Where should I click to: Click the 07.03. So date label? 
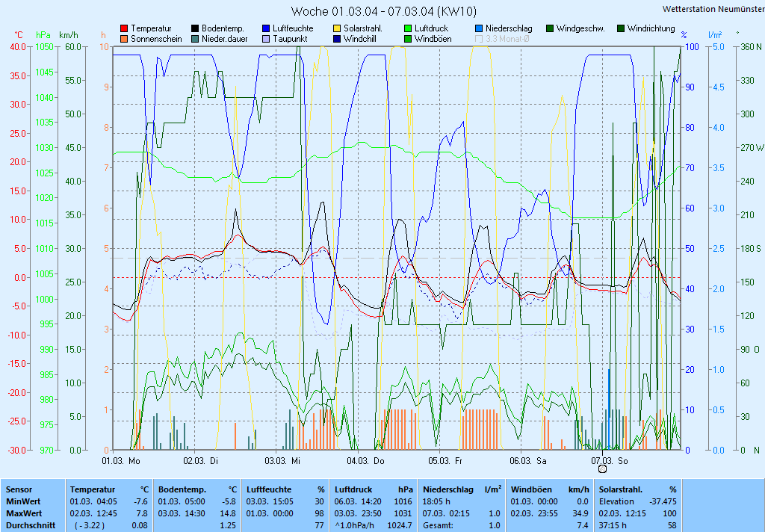[x=610, y=461]
